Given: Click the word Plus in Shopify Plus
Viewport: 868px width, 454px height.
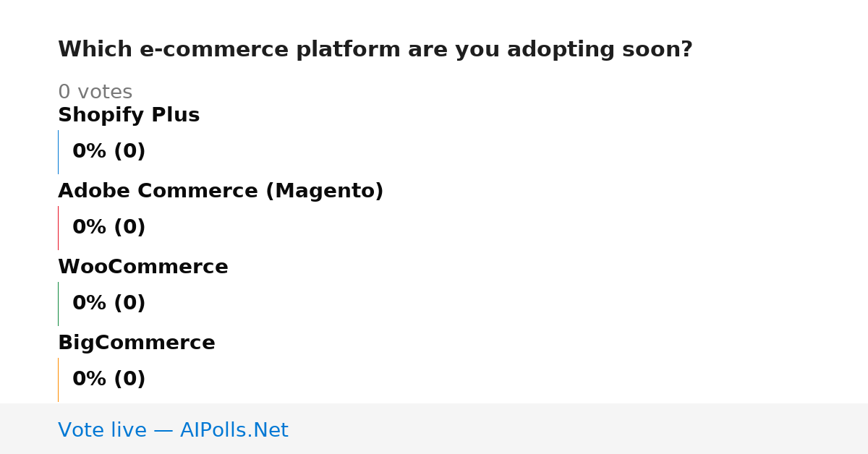Looking at the screenshot, I should coord(176,115).
